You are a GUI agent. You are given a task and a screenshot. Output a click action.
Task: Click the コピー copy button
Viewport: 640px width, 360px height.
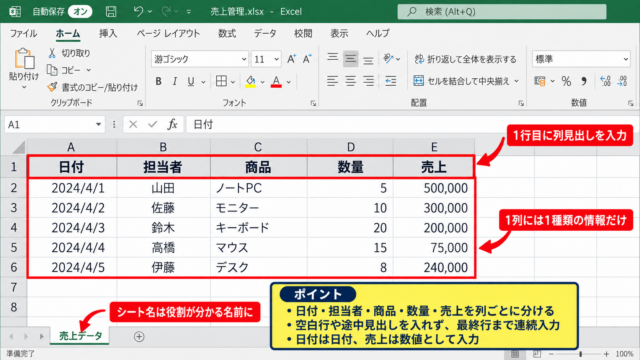click(65, 70)
